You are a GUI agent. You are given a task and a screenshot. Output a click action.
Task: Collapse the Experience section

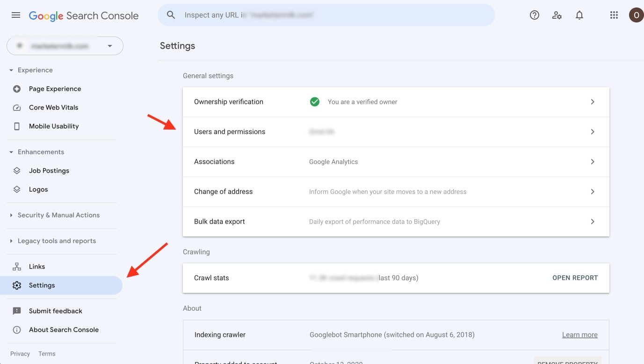coord(11,70)
